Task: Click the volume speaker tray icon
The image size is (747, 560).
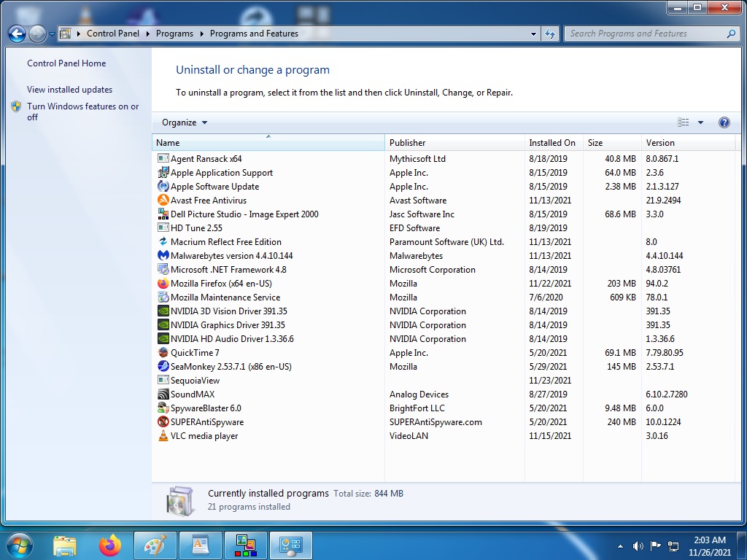Action: coord(638,546)
